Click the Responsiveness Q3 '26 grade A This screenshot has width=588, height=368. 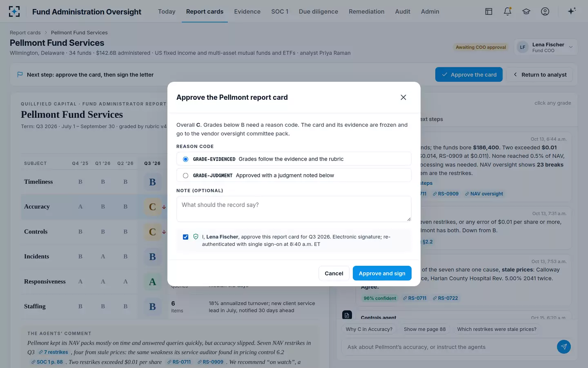click(152, 282)
